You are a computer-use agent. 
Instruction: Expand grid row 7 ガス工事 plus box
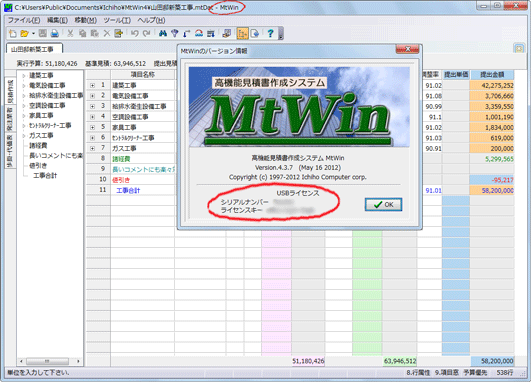[92, 148]
